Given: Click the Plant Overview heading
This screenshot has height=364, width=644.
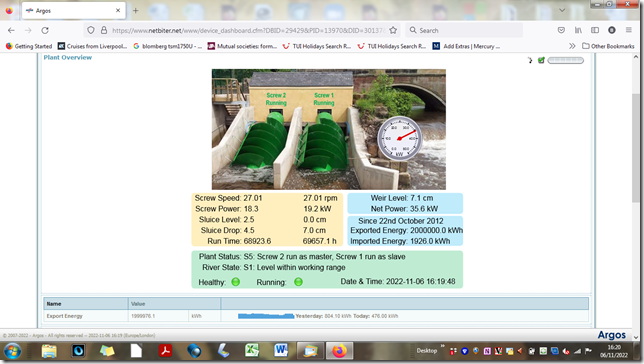Looking at the screenshot, I should pyautogui.click(x=68, y=58).
